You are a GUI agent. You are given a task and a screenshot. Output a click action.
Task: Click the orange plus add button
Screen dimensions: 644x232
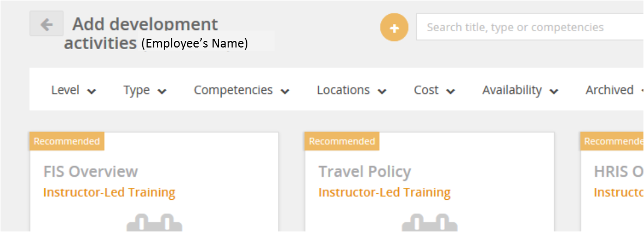pos(394,27)
